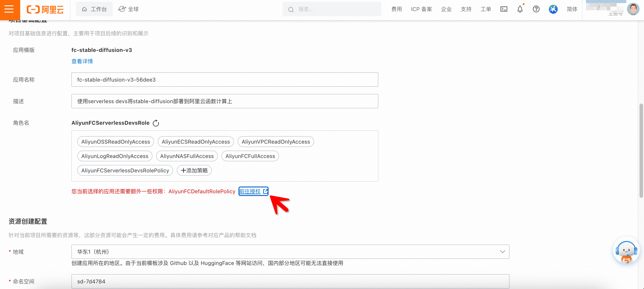Click the Alibaba Cloud logo

[x=45, y=9]
